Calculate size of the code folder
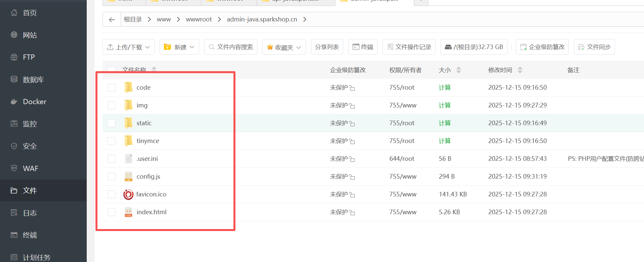Viewport: 644px width, 262px height. pyautogui.click(x=445, y=88)
